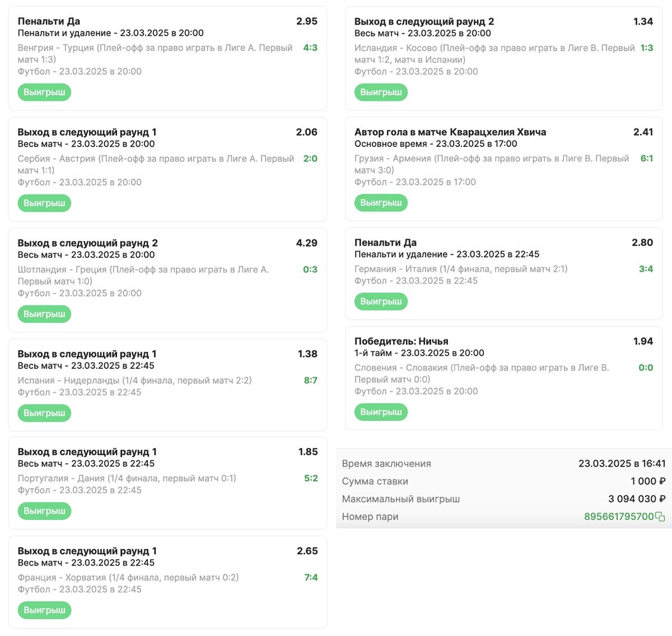Click the Максимальный выигрыш amount 3 094 030 ₽
Viewport: 672px width, 636px height.
pyautogui.click(x=637, y=499)
